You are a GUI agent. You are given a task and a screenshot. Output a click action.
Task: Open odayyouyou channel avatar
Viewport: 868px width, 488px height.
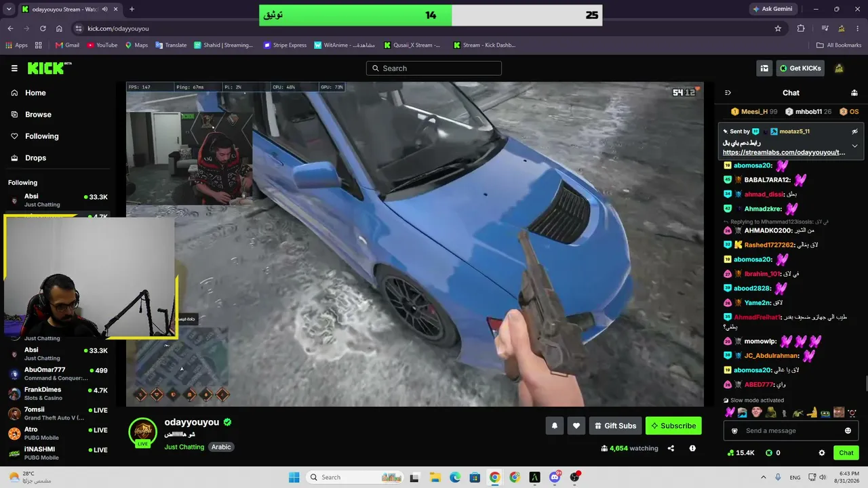coord(142,432)
